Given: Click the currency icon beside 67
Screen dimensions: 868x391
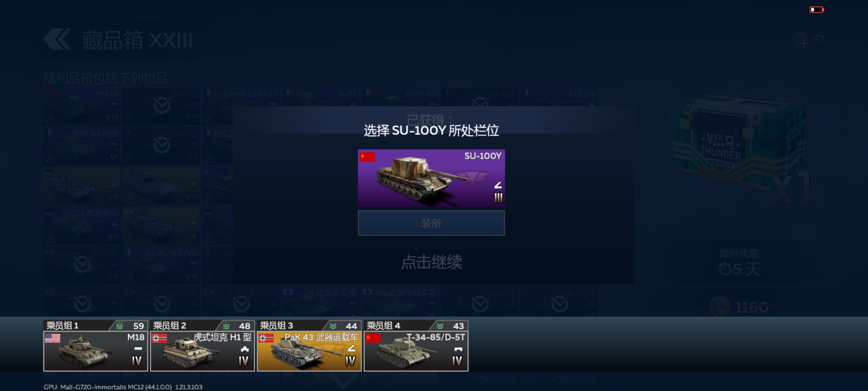Looking at the screenshot, I should coord(801,40).
